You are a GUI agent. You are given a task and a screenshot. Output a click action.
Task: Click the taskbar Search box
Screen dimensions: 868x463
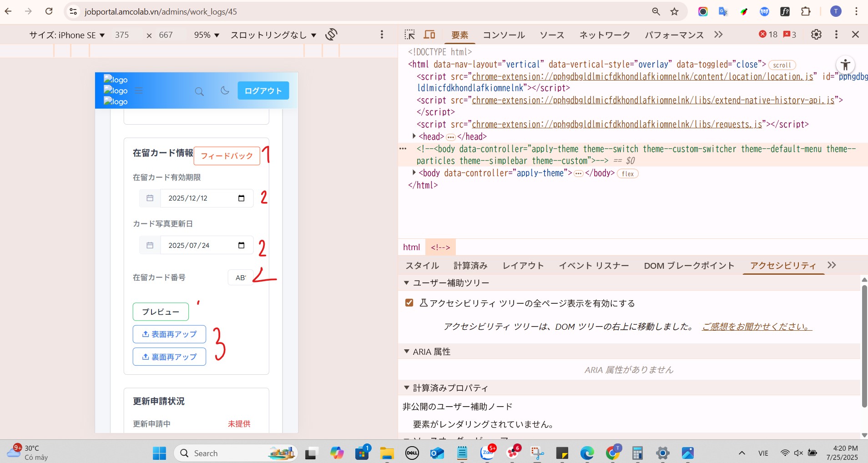tap(236, 453)
